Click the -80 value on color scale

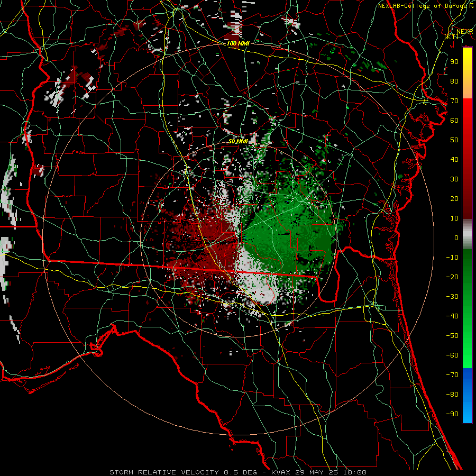coord(452,395)
